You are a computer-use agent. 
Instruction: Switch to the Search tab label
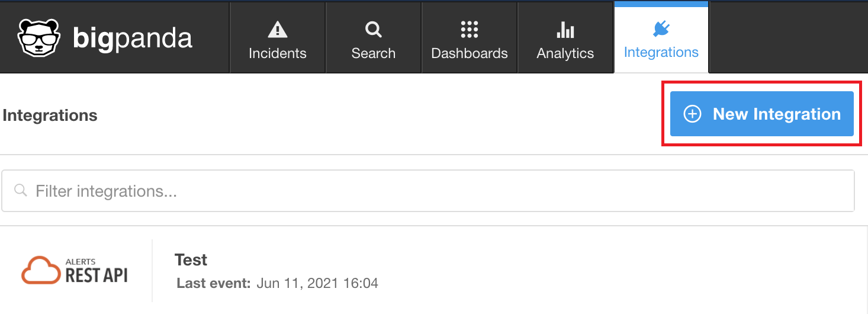(373, 53)
